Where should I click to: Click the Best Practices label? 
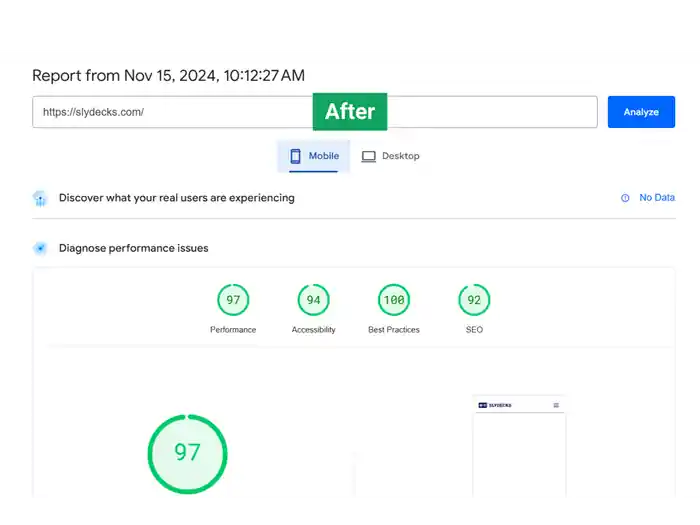(394, 329)
